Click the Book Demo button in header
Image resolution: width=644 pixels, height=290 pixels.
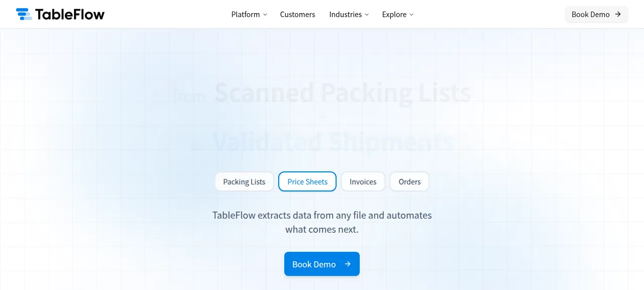pyautogui.click(x=596, y=14)
